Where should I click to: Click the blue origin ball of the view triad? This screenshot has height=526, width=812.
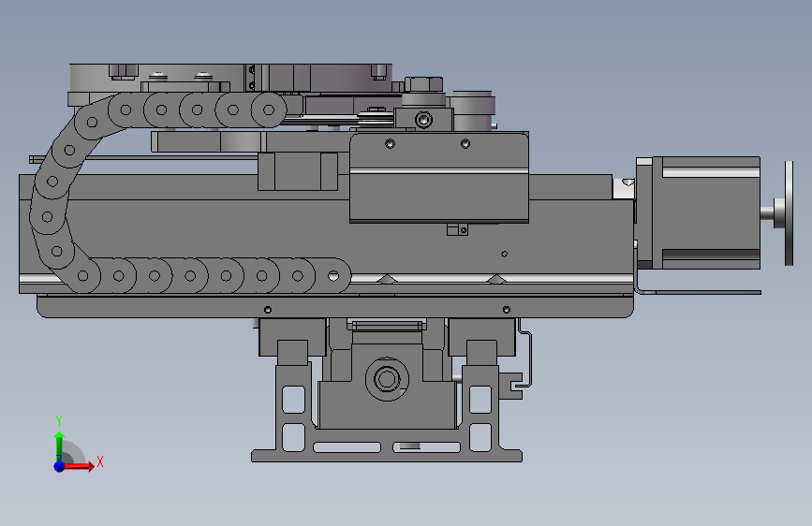(60, 466)
